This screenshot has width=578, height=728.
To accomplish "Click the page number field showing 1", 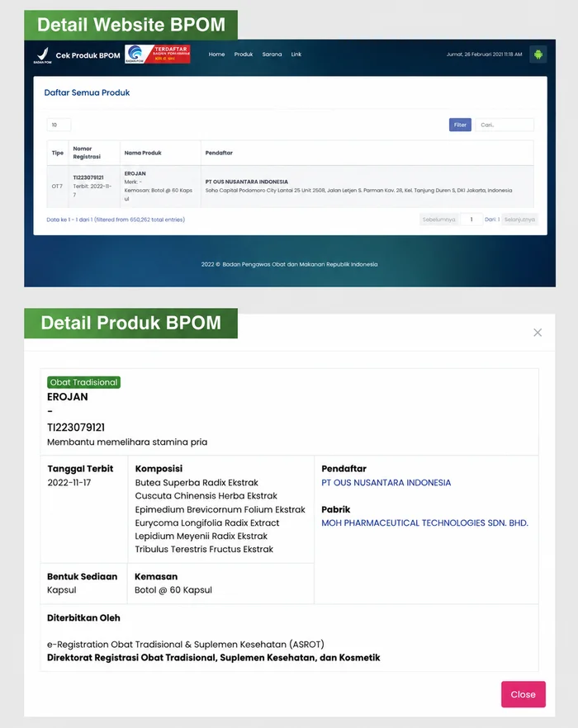I will pyautogui.click(x=471, y=220).
